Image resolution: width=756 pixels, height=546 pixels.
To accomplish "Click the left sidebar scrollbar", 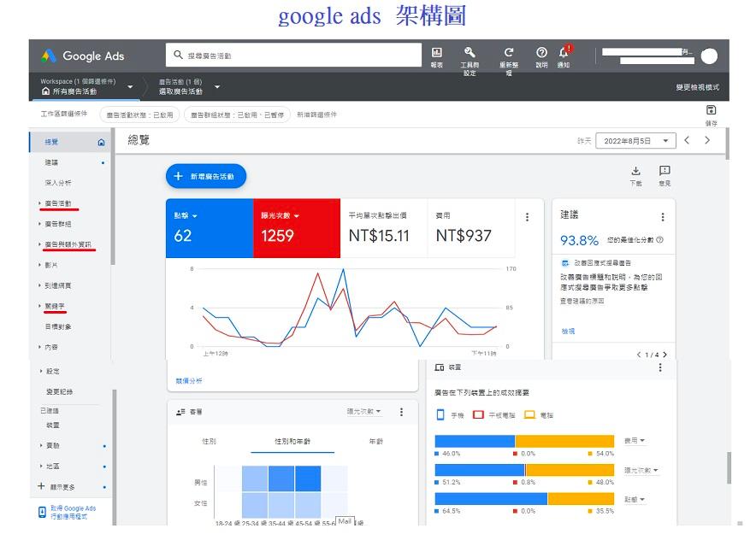I will pyautogui.click(x=113, y=197).
